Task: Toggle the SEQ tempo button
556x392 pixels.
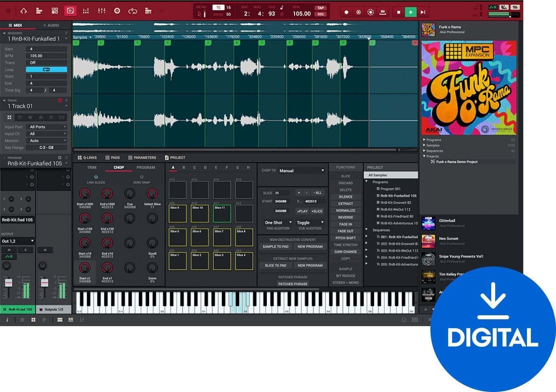Action: tap(320, 14)
